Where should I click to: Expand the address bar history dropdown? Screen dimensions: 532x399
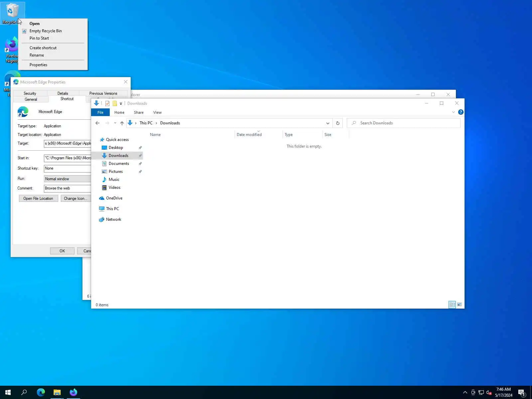(328, 123)
